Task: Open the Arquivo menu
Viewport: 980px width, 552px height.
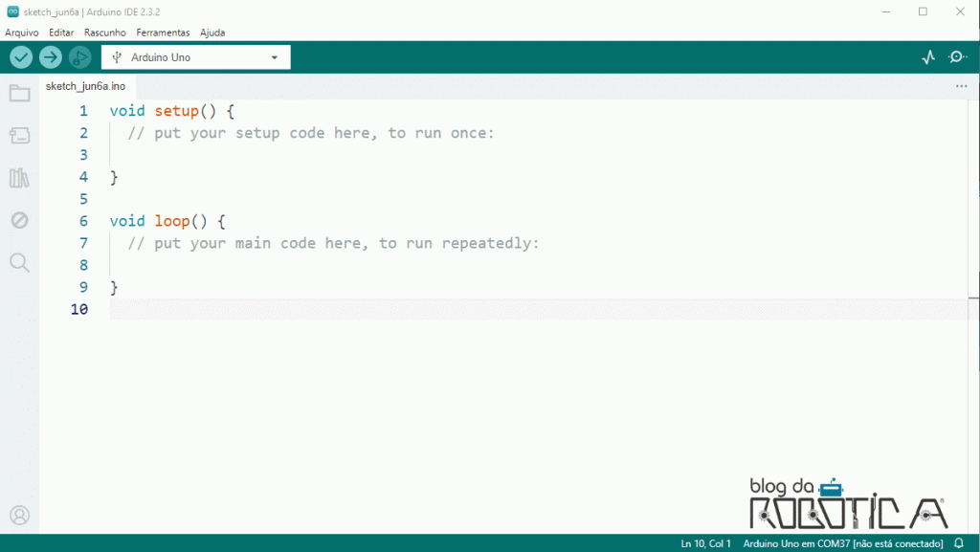Action: (22, 33)
